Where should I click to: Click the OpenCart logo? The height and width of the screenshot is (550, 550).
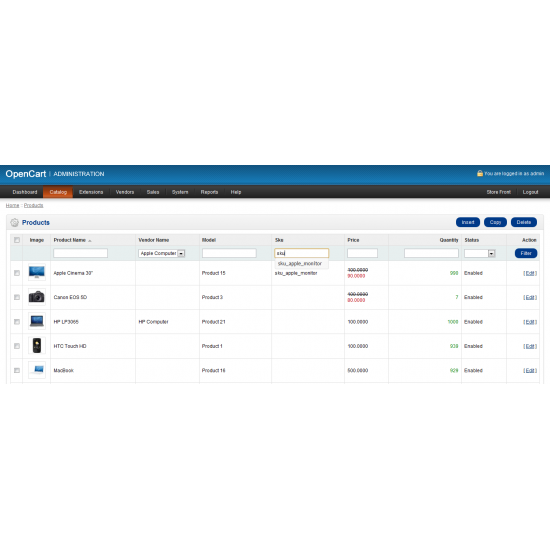[x=26, y=174]
